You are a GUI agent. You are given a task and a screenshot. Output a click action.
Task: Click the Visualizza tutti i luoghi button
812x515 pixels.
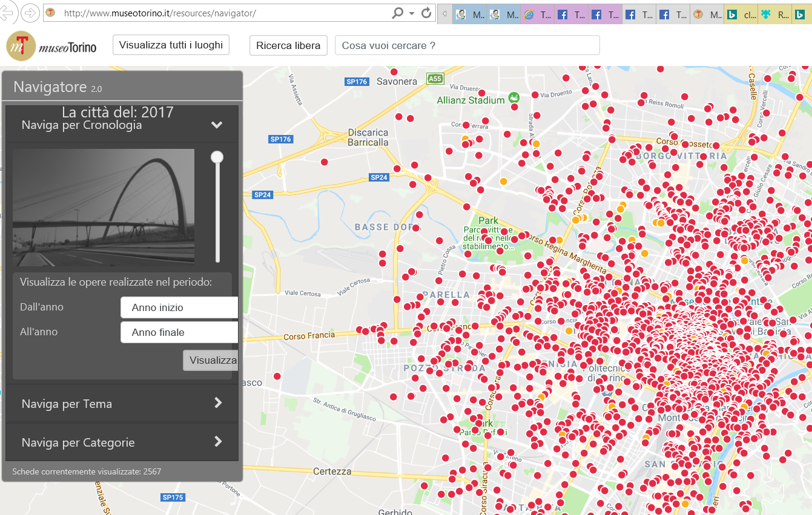click(171, 45)
